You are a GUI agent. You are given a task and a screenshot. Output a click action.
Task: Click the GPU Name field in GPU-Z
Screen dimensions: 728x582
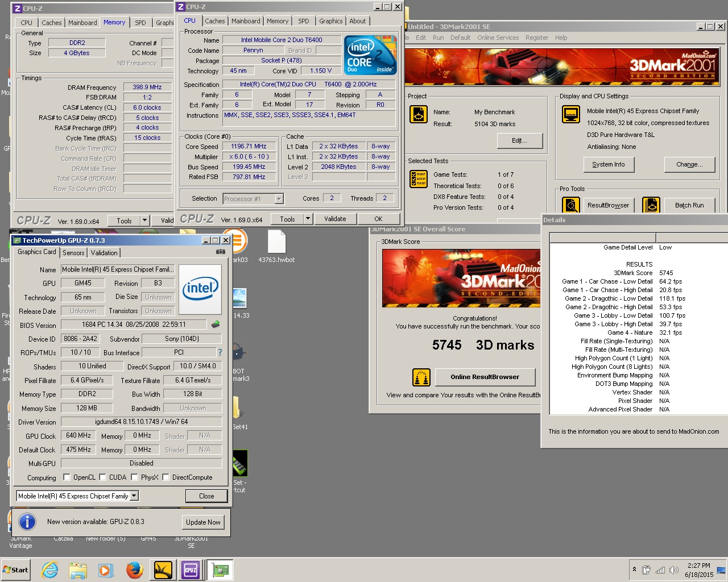[117, 269]
